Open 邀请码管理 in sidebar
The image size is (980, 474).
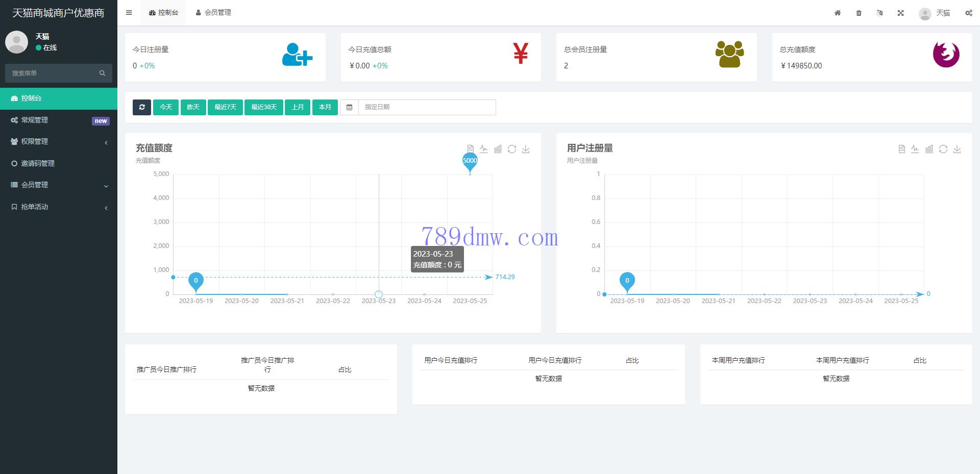(38, 163)
